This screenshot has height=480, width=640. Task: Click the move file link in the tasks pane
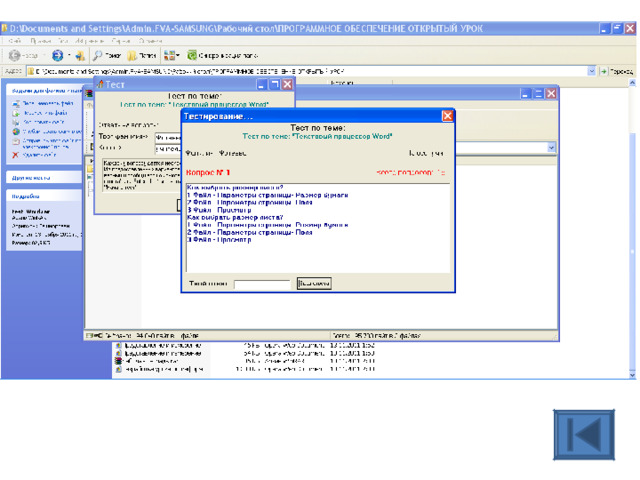45,113
